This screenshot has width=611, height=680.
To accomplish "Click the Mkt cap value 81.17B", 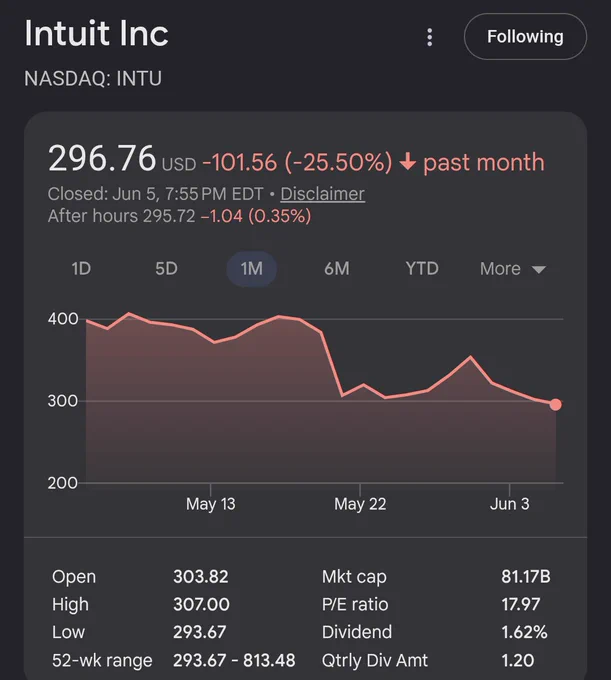I will click(x=526, y=577).
